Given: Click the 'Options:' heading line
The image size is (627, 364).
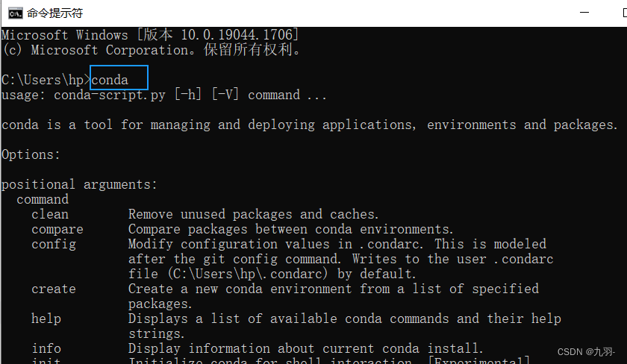Looking at the screenshot, I should tap(31, 154).
